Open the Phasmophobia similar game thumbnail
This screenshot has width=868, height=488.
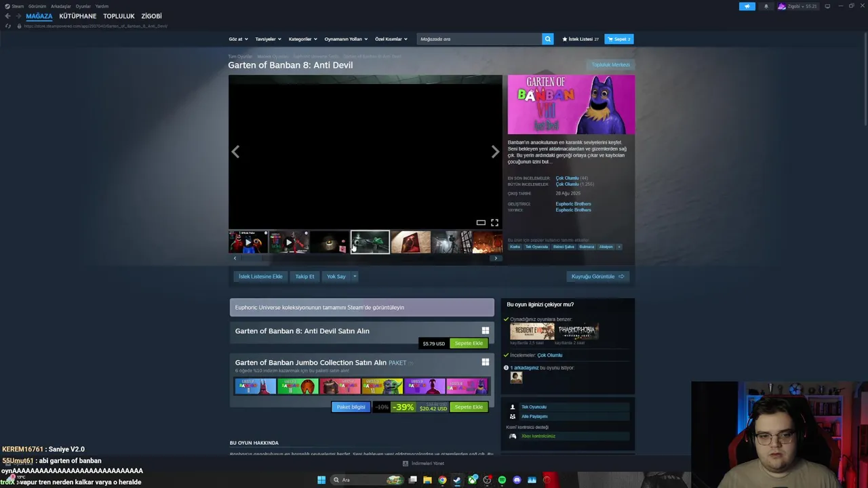(x=578, y=331)
